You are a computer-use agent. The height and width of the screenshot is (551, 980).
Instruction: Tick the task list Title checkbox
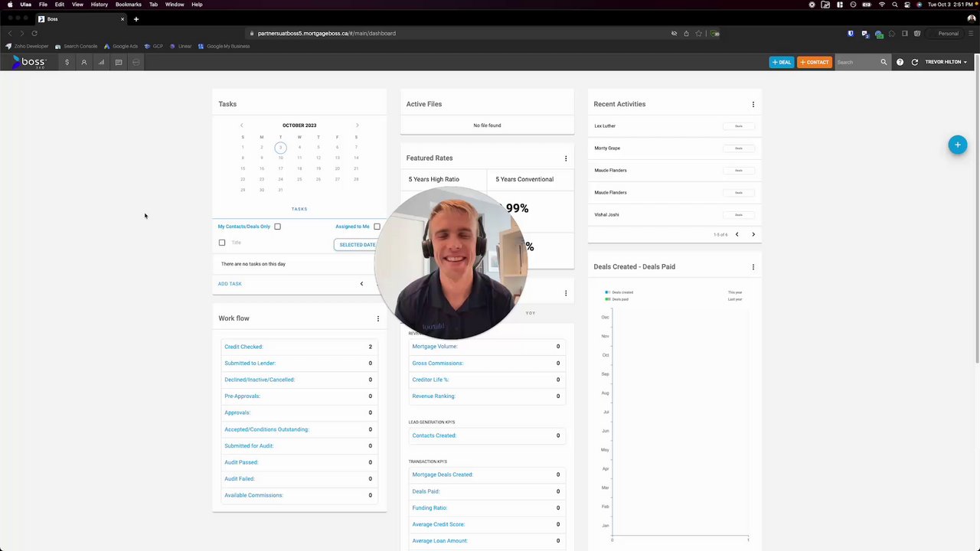click(222, 243)
